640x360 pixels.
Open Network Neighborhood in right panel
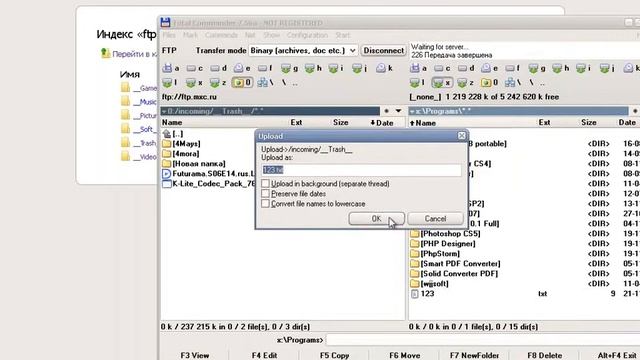tap(513, 82)
